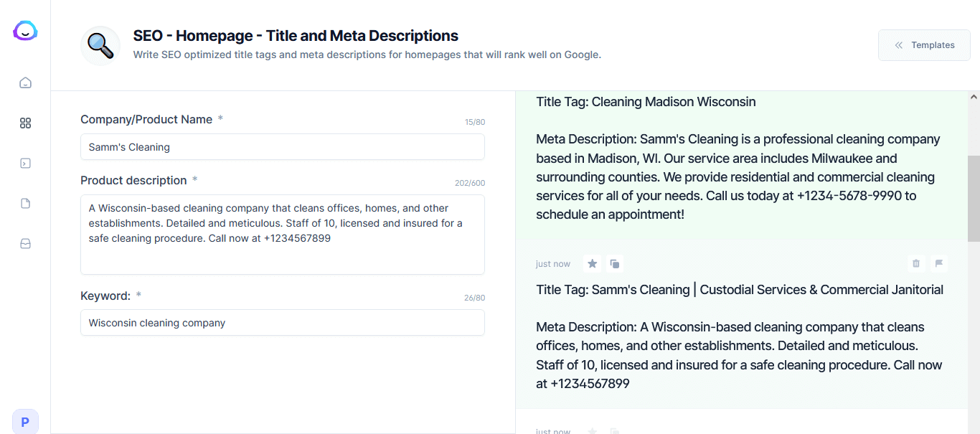Favorite the bottom output with the star

click(x=592, y=430)
